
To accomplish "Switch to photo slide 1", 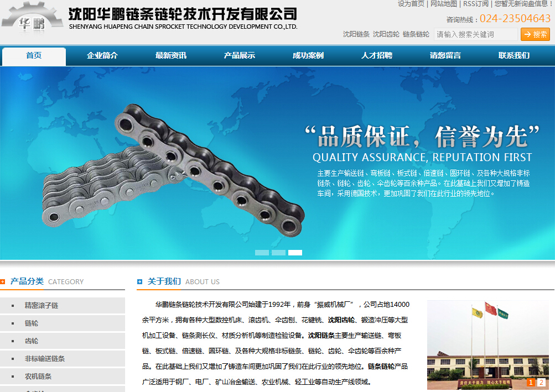I will 531,382.
